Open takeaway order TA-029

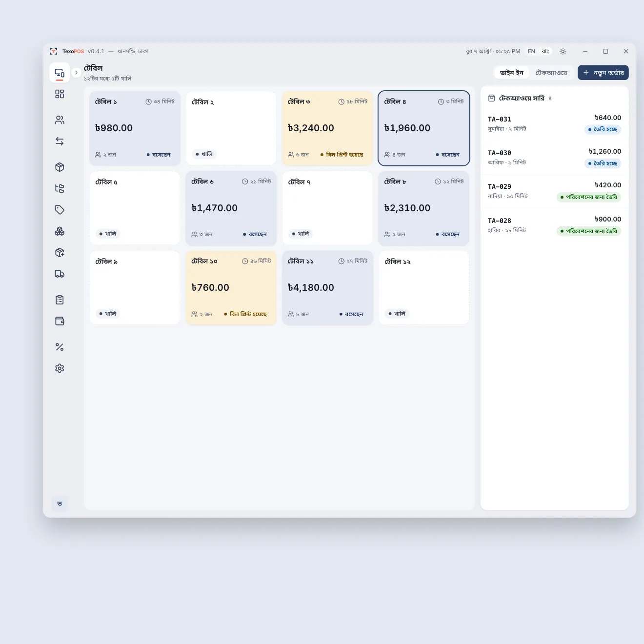point(554,191)
